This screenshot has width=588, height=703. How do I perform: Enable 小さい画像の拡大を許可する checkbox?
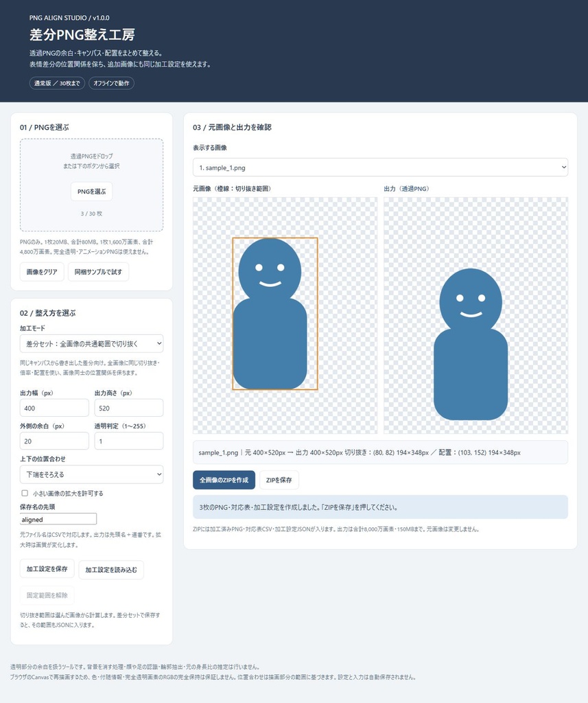25,493
